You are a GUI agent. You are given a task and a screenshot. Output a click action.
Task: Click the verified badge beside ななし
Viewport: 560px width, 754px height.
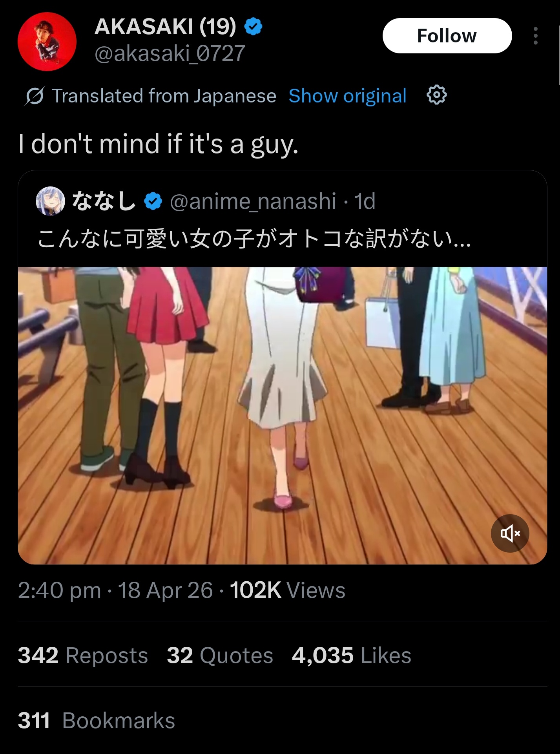pos(153,201)
